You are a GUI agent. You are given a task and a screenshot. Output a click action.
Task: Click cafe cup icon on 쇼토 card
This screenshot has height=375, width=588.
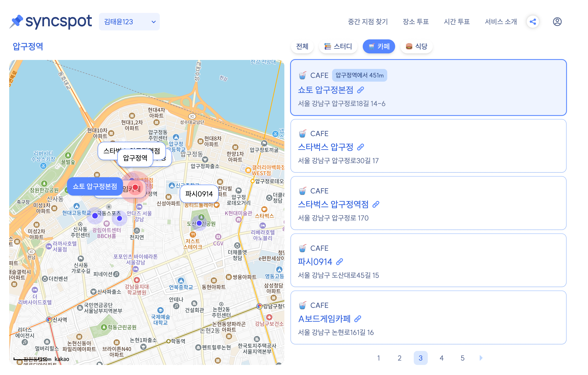click(303, 75)
